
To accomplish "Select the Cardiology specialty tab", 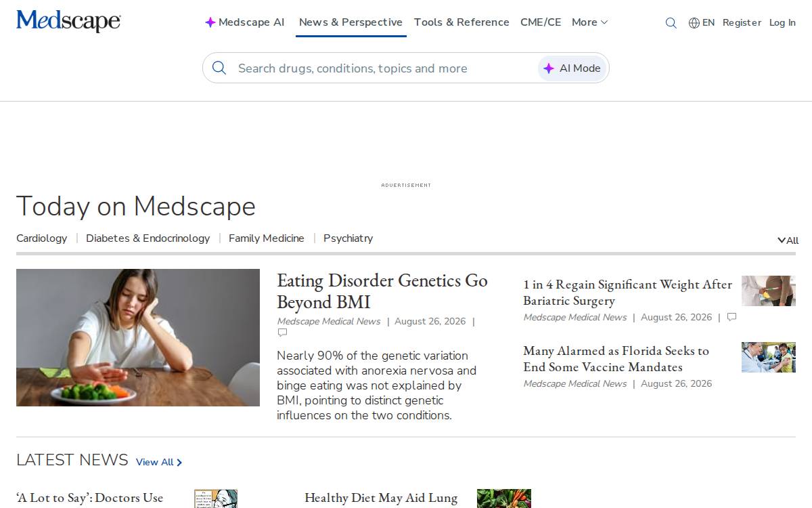I will [x=42, y=238].
